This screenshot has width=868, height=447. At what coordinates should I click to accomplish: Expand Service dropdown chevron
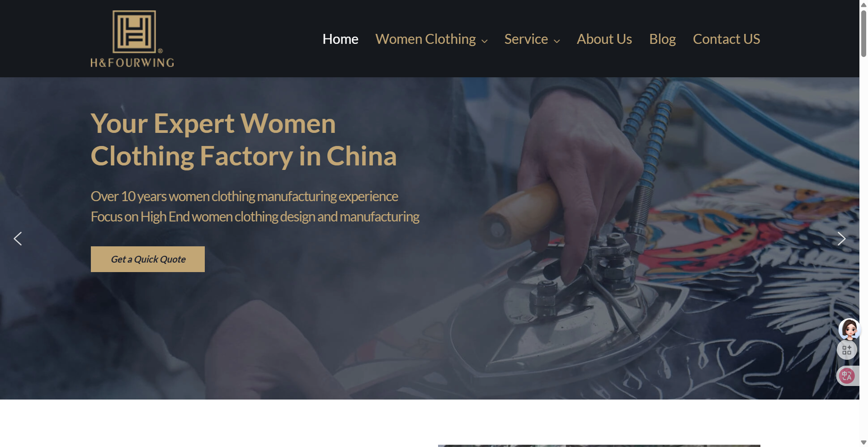pyautogui.click(x=557, y=41)
